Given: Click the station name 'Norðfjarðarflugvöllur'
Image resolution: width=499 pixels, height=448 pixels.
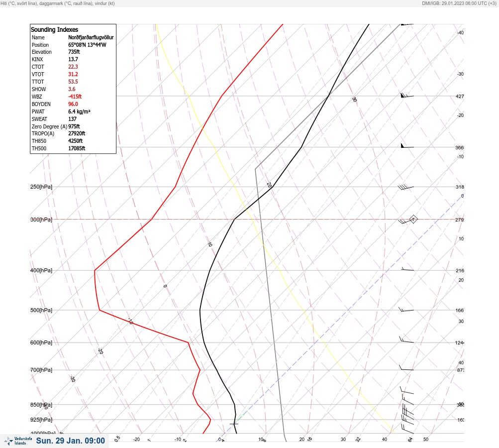Looking at the screenshot, I should click(91, 37).
